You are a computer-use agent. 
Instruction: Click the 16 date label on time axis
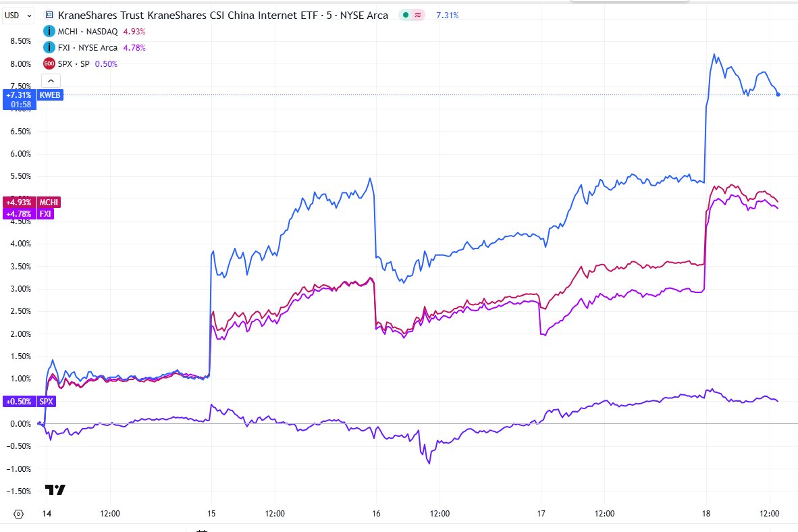(376, 513)
